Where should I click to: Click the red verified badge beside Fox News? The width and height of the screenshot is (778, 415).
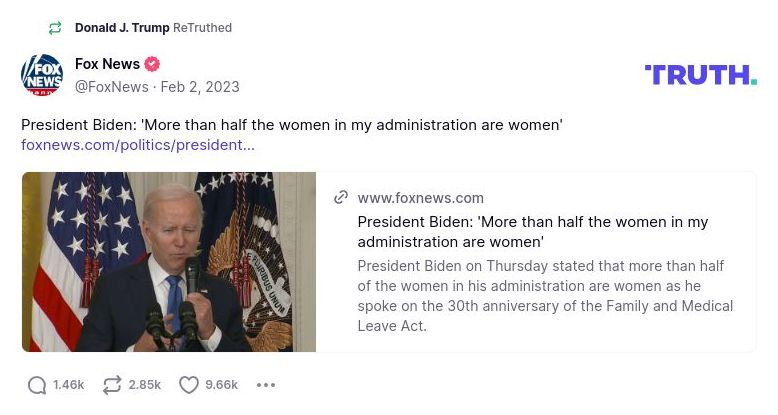[152, 65]
